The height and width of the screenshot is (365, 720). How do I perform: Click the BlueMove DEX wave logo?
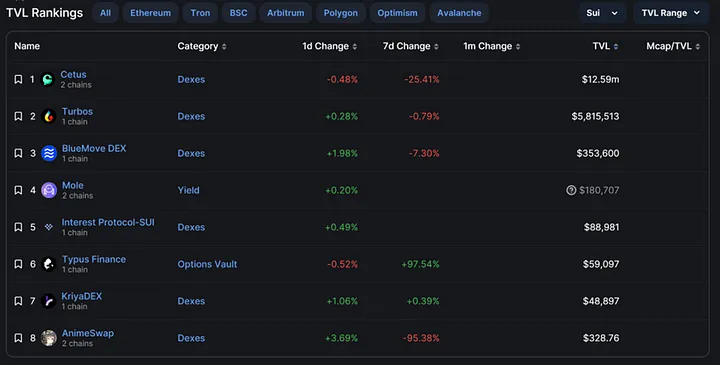click(x=49, y=153)
